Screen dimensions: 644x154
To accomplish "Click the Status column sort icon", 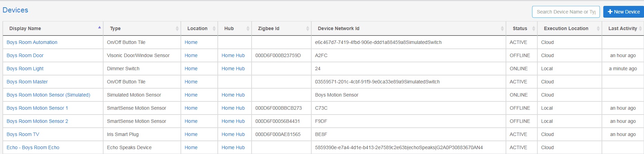I will [x=534, y=28].
